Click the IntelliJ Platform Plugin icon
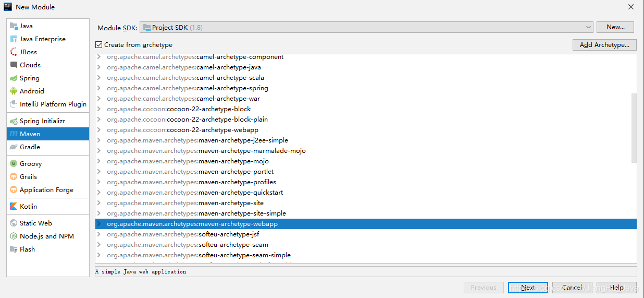This screenshot has width=644, height=298. click(x=14, y=104)
